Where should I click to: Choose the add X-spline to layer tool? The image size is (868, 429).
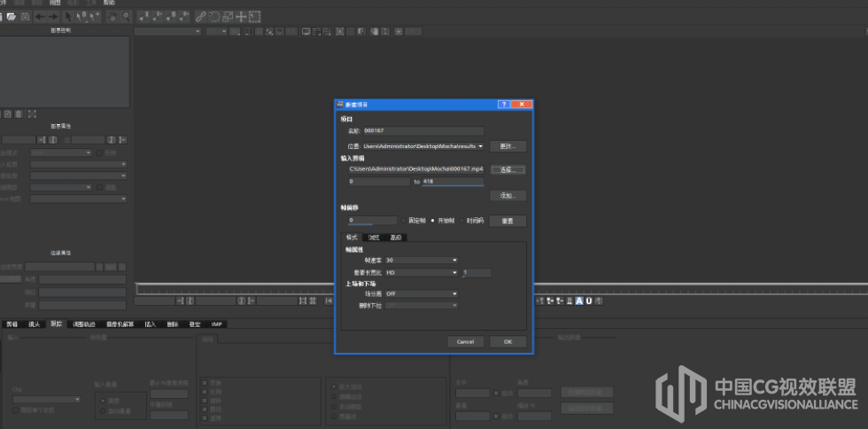(158, 17)
